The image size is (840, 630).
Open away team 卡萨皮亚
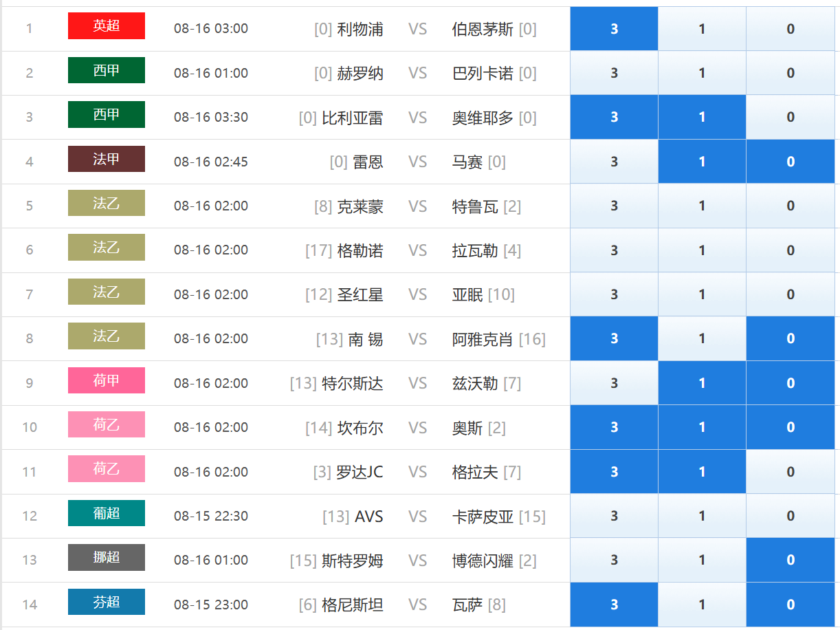click(x=483, y=516)
